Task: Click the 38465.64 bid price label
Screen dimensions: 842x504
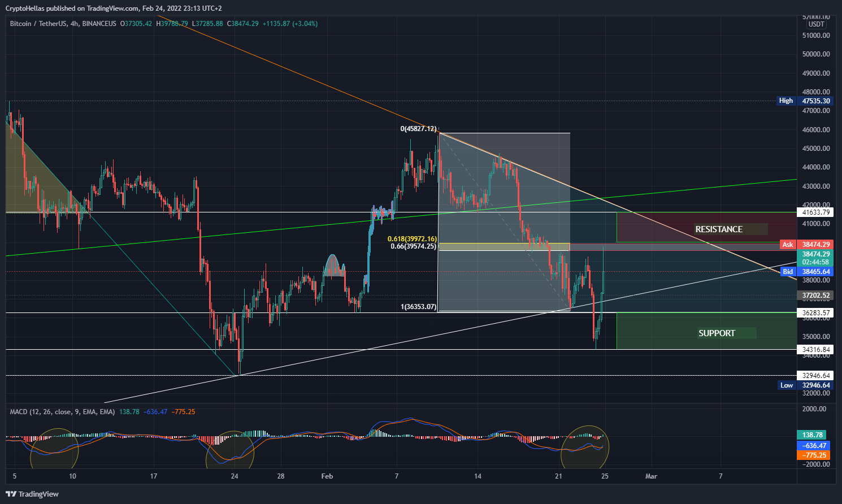Action: 816,272
